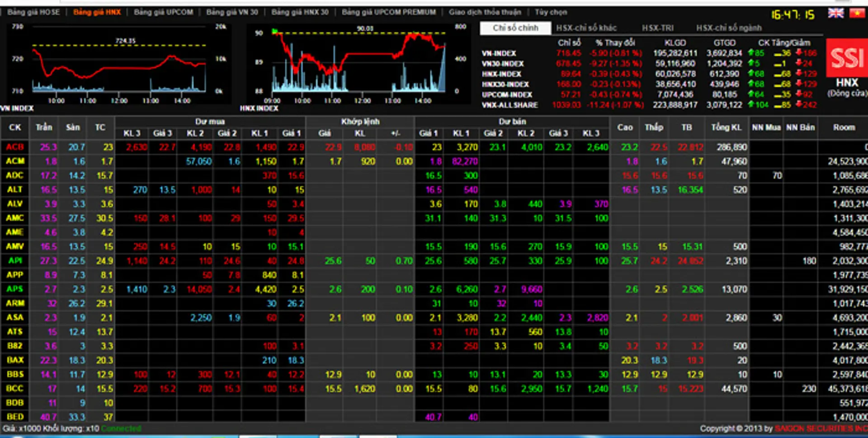Image resolution: width=868 pixels, height=438 pixels.
Task: Select stock ticker ALT
Action: pos(15,190)
